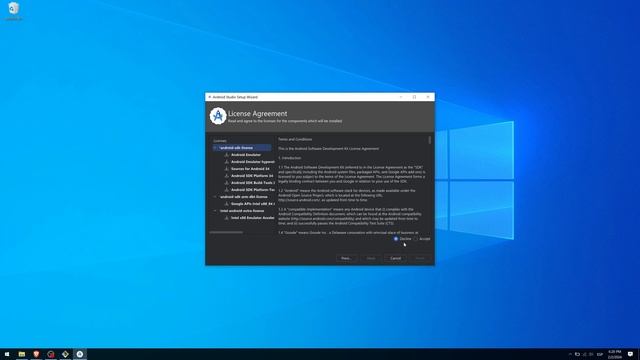The height and width of the screenshot is (360, 640).
Task: Click download icon beside Sources for Android 34
Action: [227, 169]
